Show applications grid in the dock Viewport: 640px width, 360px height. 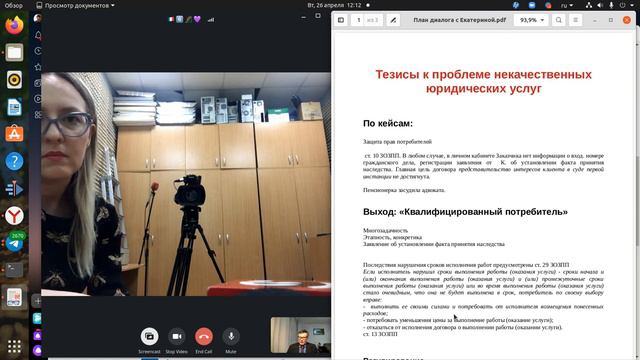click(14, 347)
